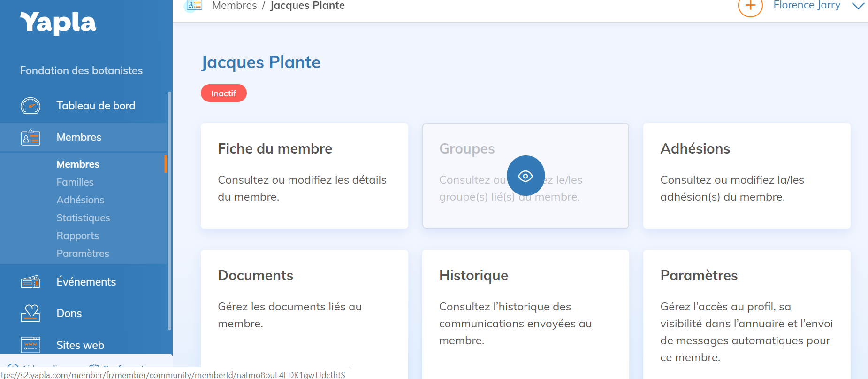Screen dimensions: 868x379
Task: Go to Rapports in sidebar
Action: click(x=77, y=236)
